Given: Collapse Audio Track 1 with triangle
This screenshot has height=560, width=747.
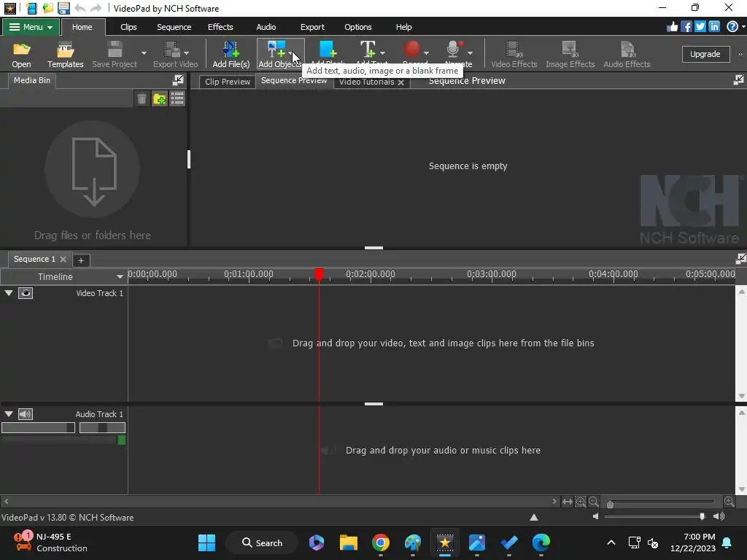Looking at the screenshot, I should tap(9, 414).
